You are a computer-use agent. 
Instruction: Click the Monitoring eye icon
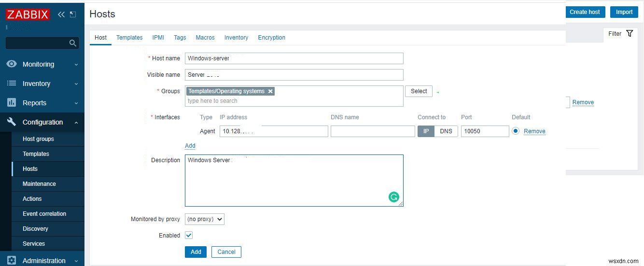[12, 64]
